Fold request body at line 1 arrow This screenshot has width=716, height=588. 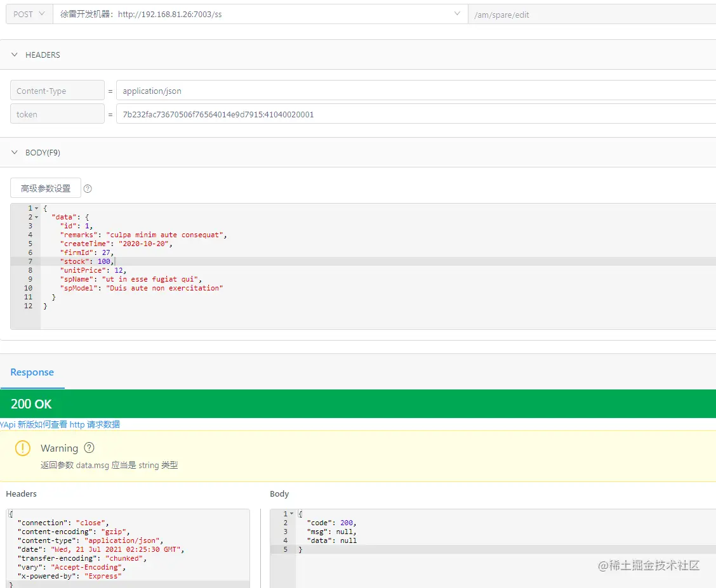[x=37, y=208]
